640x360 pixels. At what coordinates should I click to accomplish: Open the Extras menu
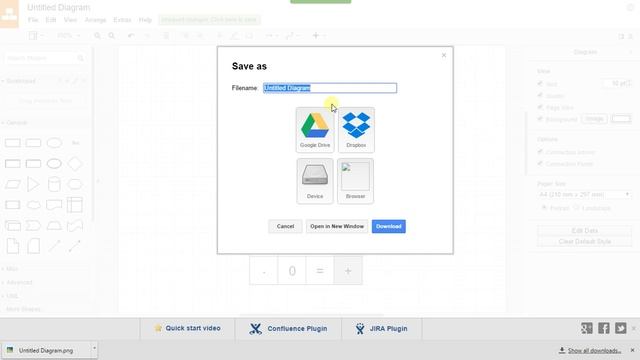coord(122,20)
